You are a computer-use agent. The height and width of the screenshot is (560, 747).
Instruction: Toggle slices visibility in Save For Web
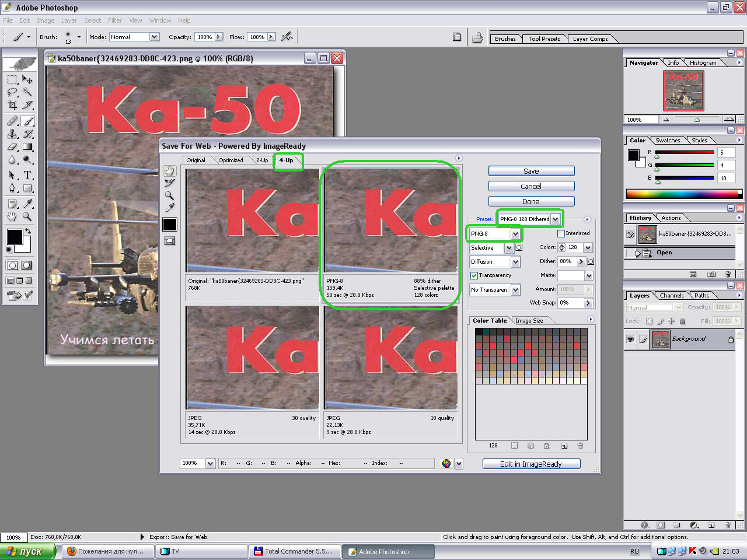[x=169, y=240]
